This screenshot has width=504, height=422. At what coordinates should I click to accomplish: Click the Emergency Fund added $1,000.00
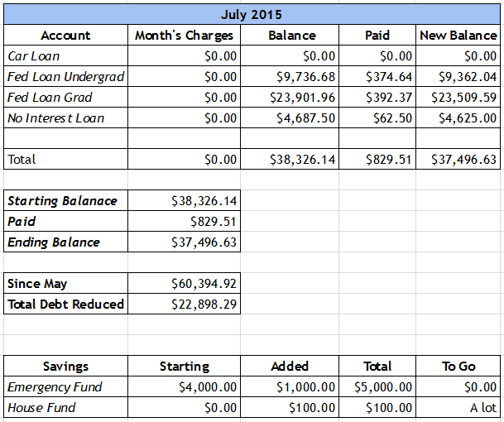click(x=290, y=386)
